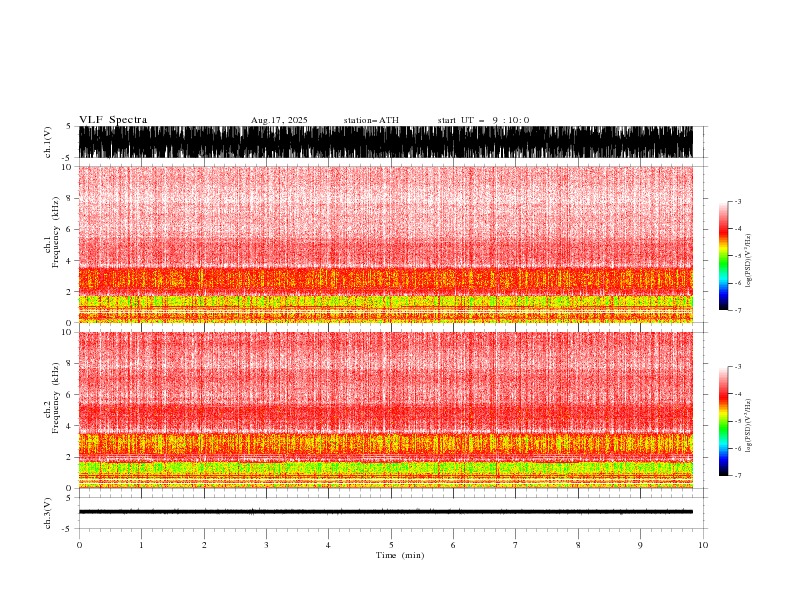Click the "Time (min)" axis label

point(400,555)
